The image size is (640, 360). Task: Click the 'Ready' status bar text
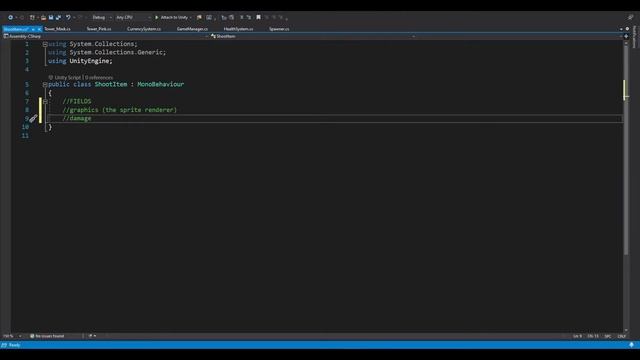[14, 345]
